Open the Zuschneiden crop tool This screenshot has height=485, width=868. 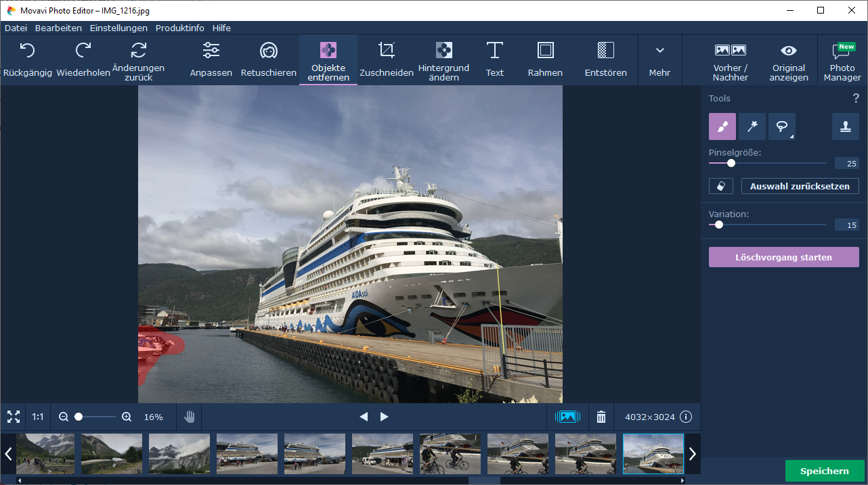coord(387,60)
